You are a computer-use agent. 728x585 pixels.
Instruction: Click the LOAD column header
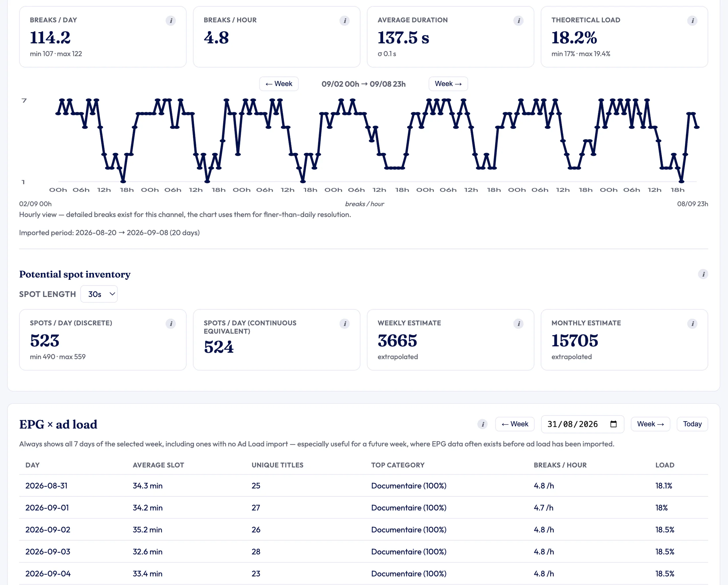pyautogui.click(x=664, y=465)
